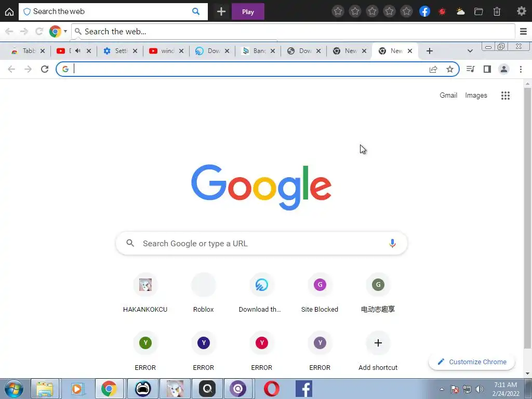Image resolution: width=532 pixels, height=399 pixels.
Task: Reload the page in Chrome
Action: tap(45, 69)
